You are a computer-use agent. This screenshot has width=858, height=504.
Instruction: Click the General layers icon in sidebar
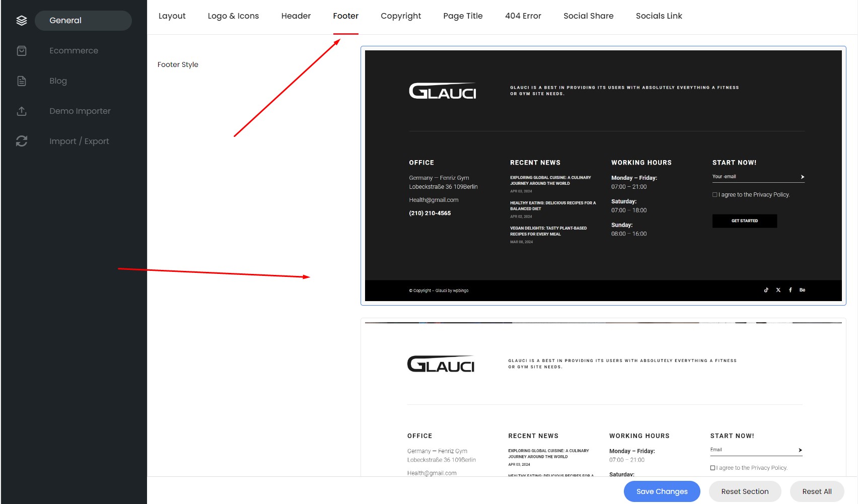[x=21, y=21]
